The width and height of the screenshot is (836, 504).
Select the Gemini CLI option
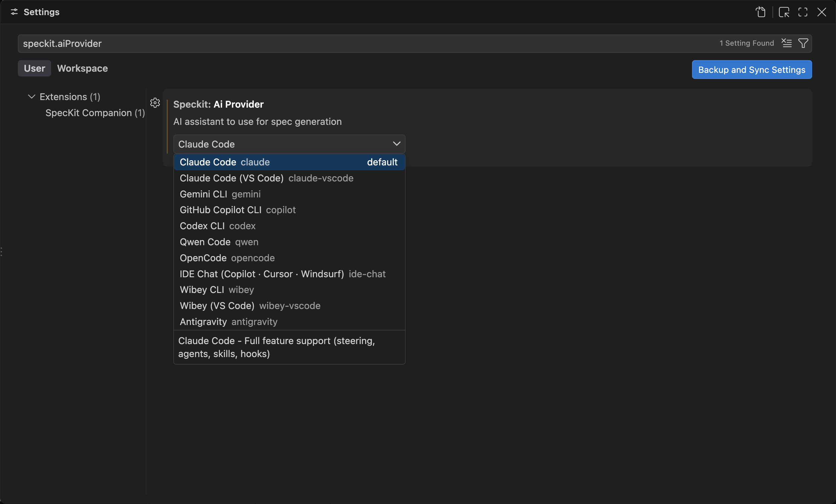click(x=289, y=194)
